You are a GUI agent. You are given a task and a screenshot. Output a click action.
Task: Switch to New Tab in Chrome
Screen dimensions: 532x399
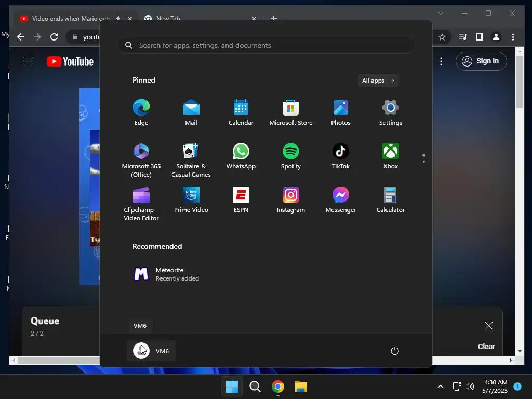(x=197, y=18)
